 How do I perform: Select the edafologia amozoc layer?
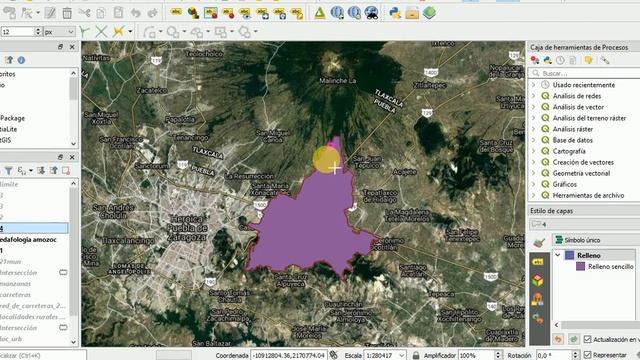click(x=28, y=240)
